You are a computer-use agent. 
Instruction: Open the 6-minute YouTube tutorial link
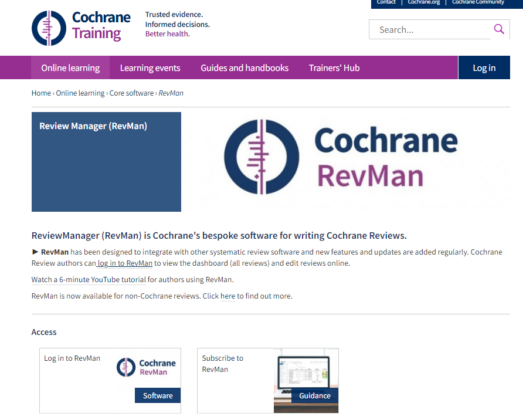[89, 279]
